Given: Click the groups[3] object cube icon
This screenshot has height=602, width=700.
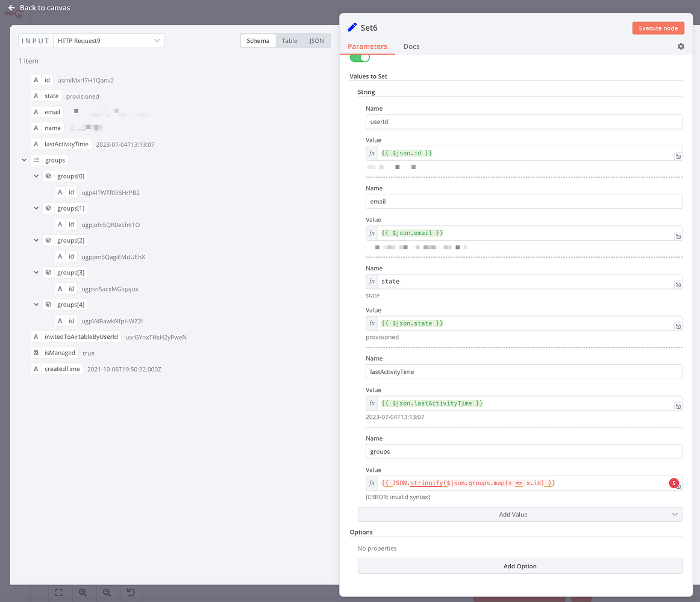Looking at the screenshot, I should (48, 272).
